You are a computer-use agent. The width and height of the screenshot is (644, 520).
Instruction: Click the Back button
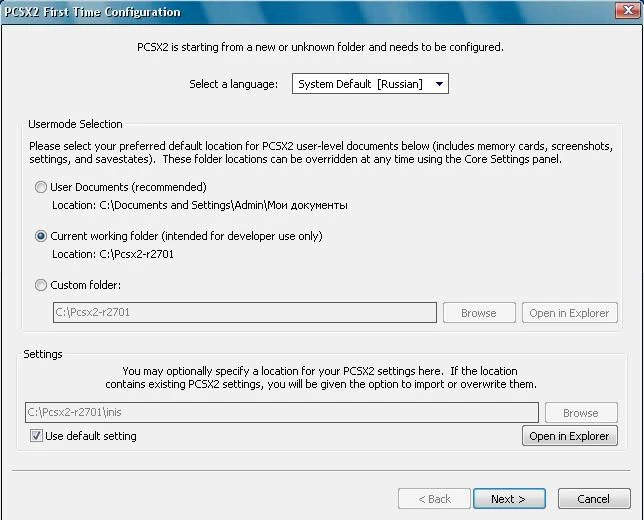434,499
